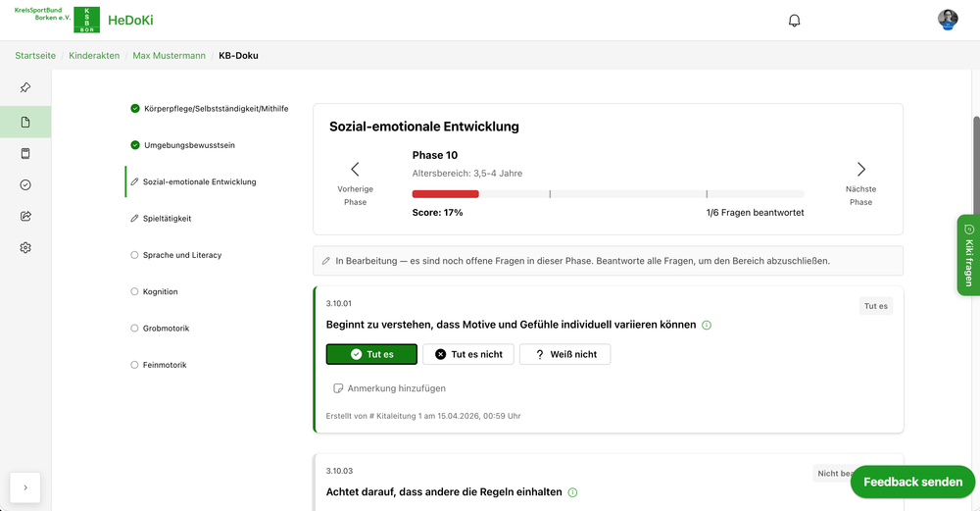
Task: Expand the sidebar with the arrow button
Action: (x=25, y=487)
